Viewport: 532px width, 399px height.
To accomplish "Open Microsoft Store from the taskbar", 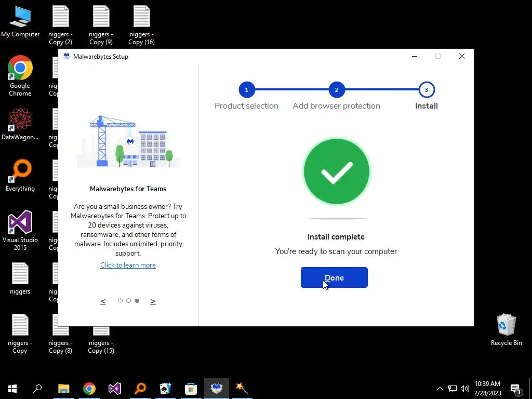I will (191, 389).
